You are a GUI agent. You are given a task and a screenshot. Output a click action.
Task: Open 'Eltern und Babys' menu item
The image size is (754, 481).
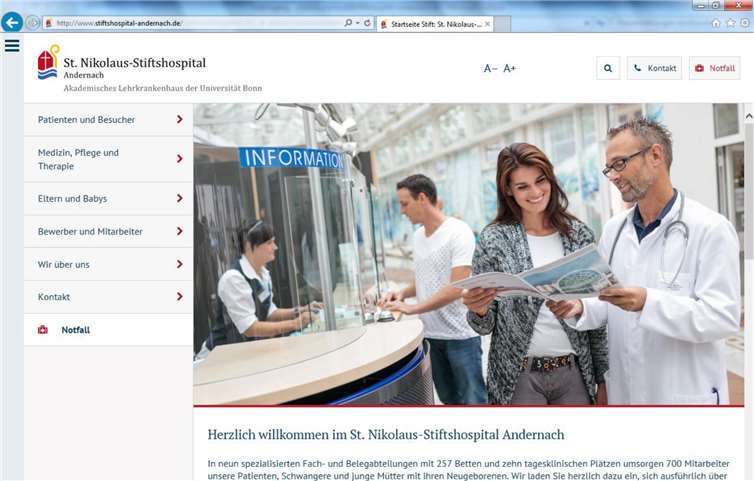click(108, 198)
